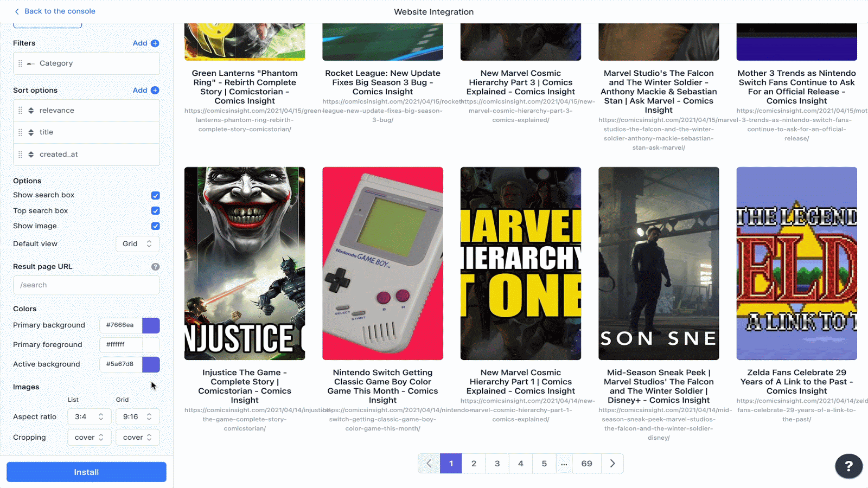868x488 pixels.
Task: Click the sort direction icon beside relevance
Action: pyautogui.click(x=31, y=111)
